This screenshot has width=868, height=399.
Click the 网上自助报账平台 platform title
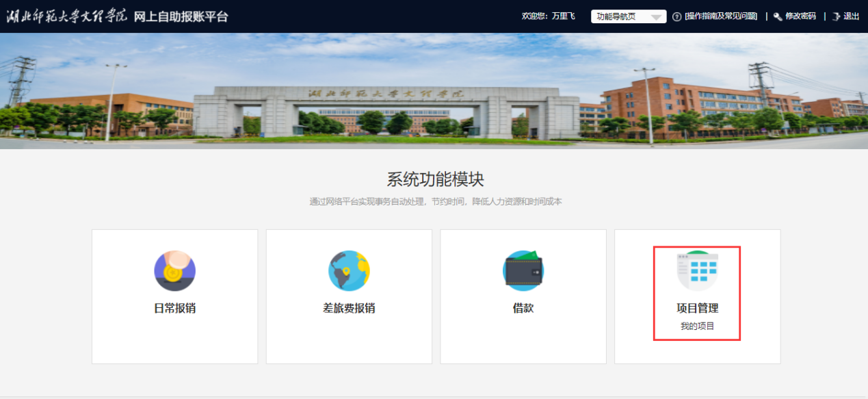(x=181, y=16)
